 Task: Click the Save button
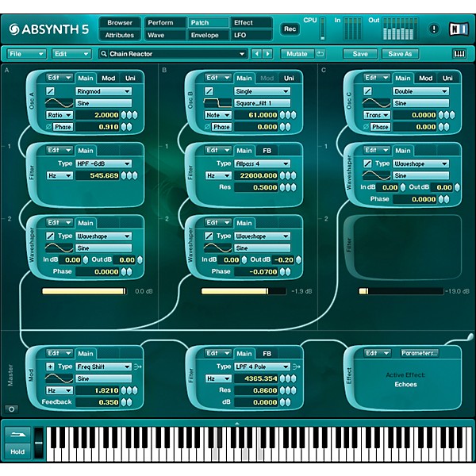[360, 54]
